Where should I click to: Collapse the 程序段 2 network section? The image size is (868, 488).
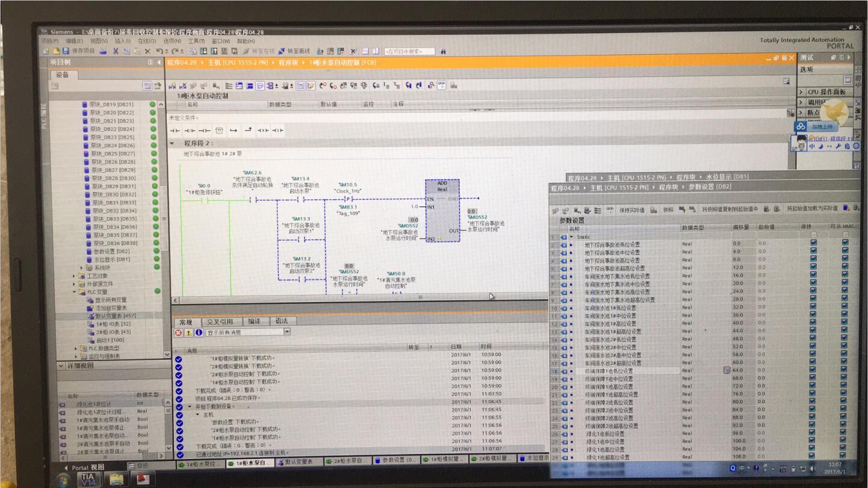pyautogui.click(x=172, y=144)
